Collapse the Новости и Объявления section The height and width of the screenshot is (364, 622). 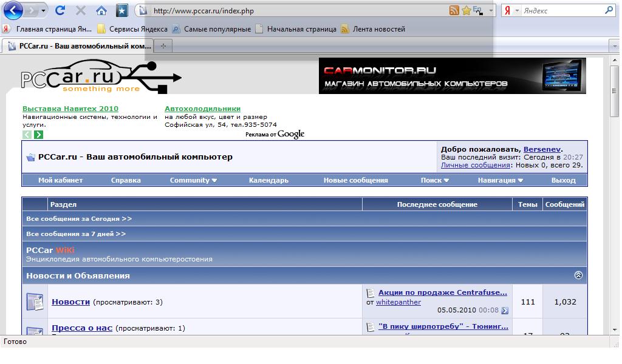point(578,275)
